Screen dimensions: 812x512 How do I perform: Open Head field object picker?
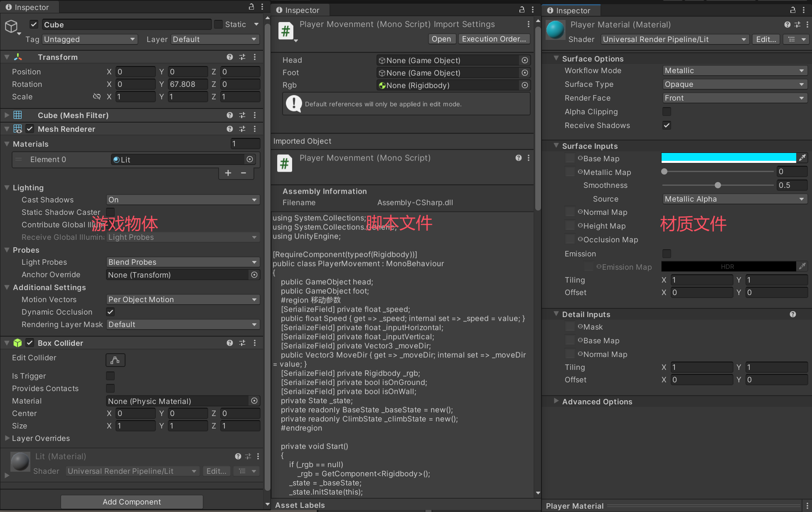click(525, 60)
